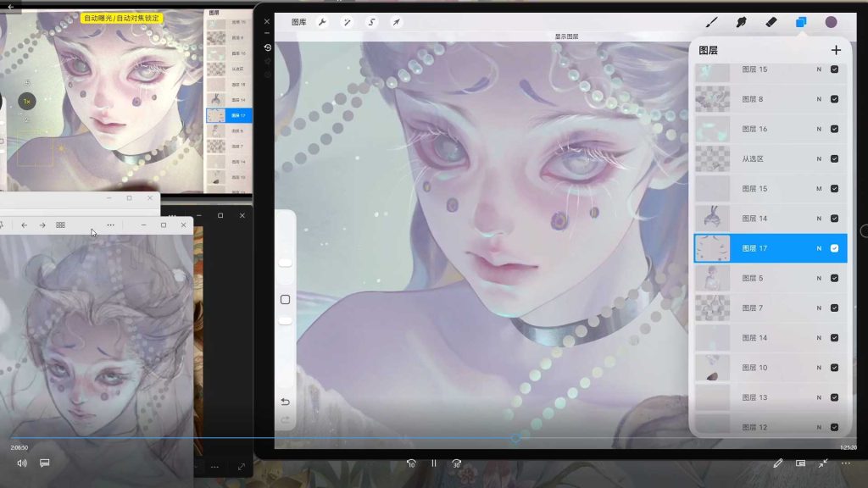Select the Paint brush tool
The image size is (868, 488).
[711, 22]
